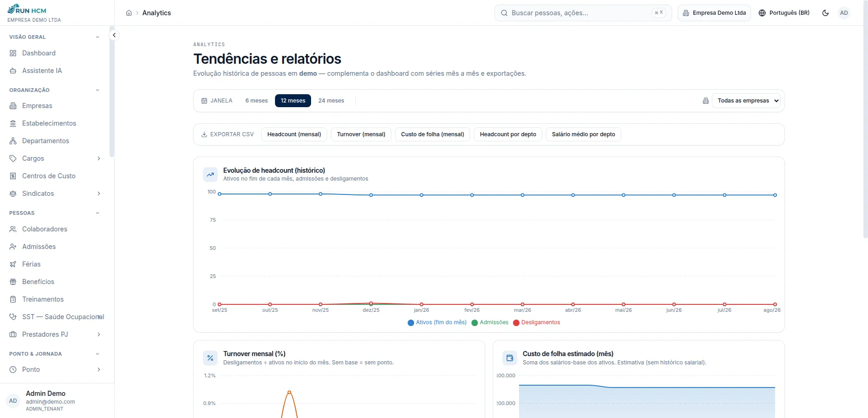The width and height of the screenshot is (868, 418).
Task: Click the globe language icon
Action: [x=762, y=13]
